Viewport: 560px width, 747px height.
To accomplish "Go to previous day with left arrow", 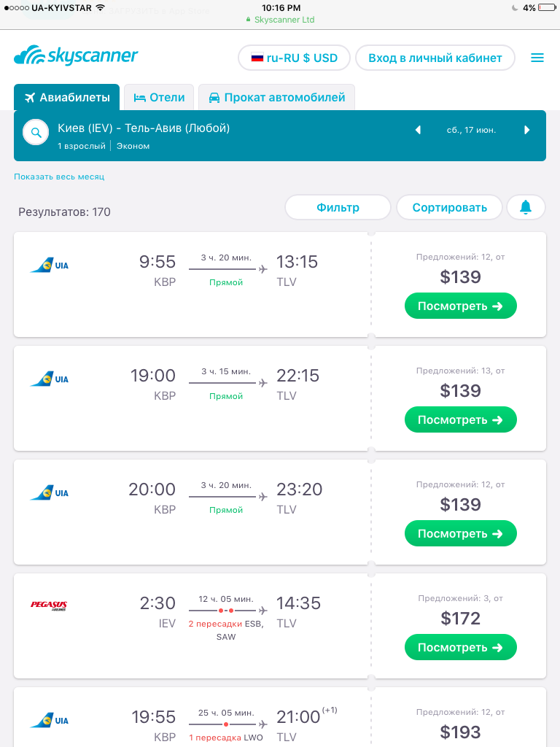I will pyautogui.click(x=418, y=130).
